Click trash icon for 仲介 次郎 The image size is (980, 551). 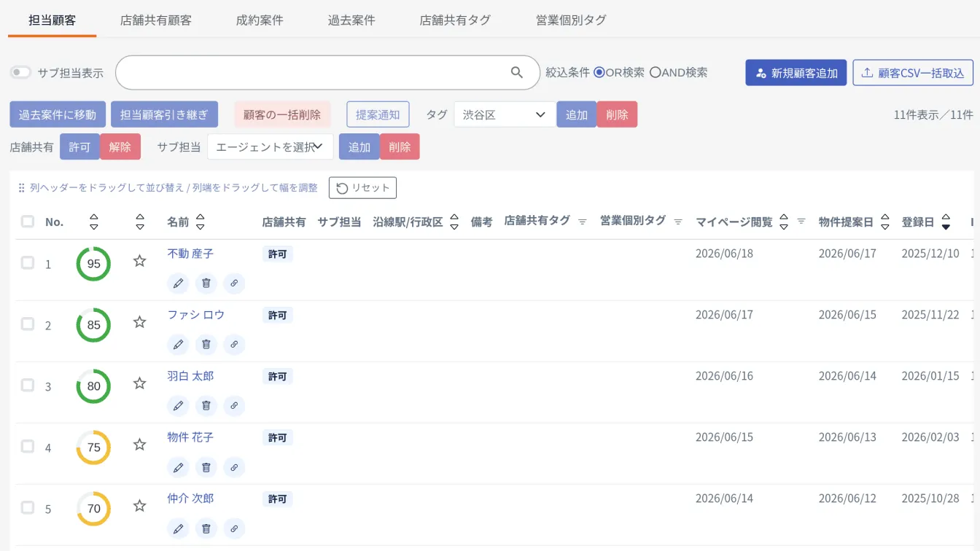206,528
